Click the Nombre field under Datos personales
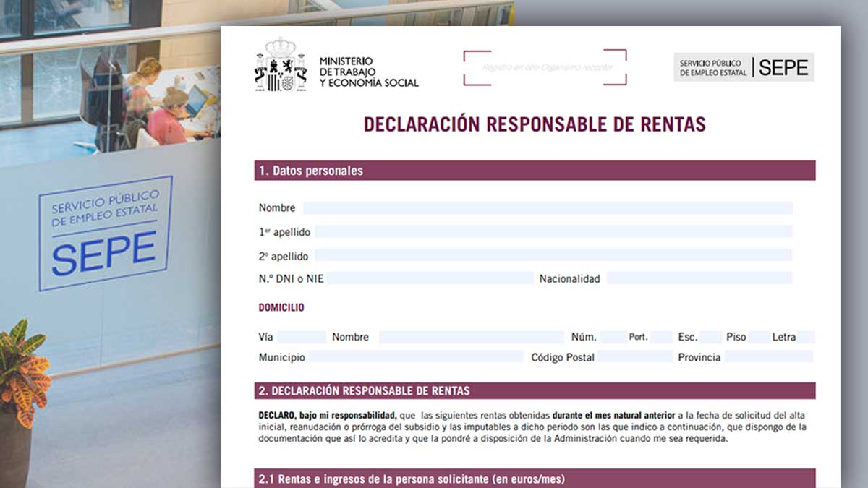This screenshot has width=868, height=488. tap(547, 208)
